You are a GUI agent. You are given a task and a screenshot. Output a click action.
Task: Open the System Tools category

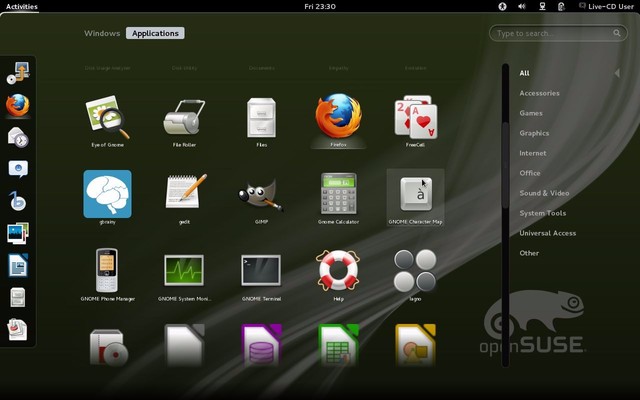click(x=542, y=213)
